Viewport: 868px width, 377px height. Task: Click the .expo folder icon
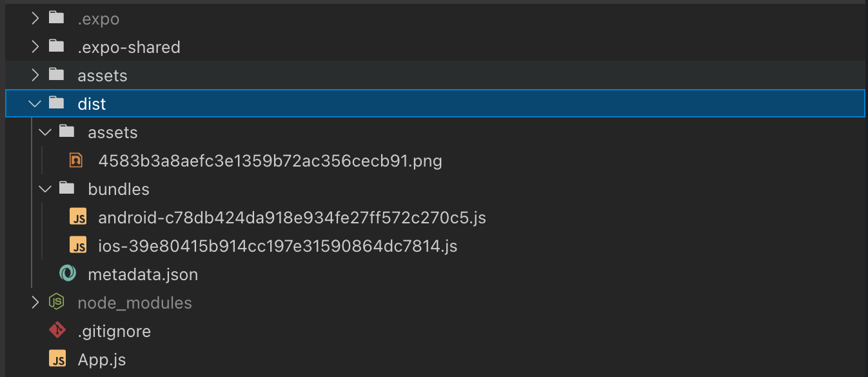click(57, 19)
